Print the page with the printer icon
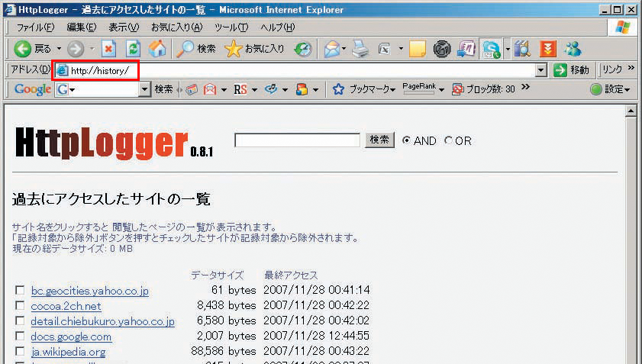 click(361, 49)
